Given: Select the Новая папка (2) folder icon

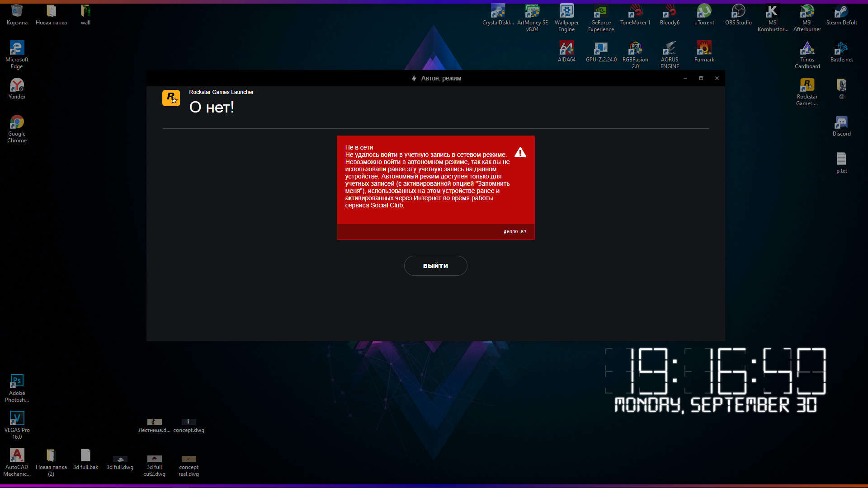Looking at the screenshot, I should point(51,462).
